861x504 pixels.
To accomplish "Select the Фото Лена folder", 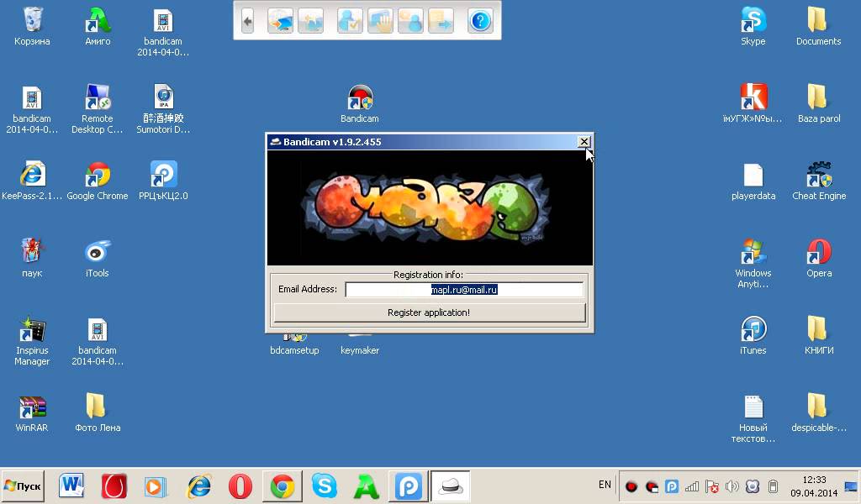I will [98, 413].
